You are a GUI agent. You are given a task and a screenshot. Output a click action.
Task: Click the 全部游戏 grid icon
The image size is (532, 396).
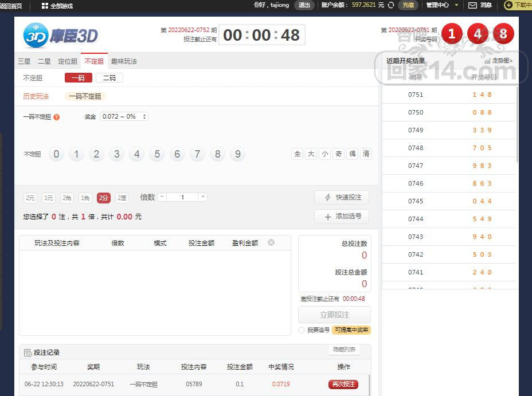(x=45, y=6)
